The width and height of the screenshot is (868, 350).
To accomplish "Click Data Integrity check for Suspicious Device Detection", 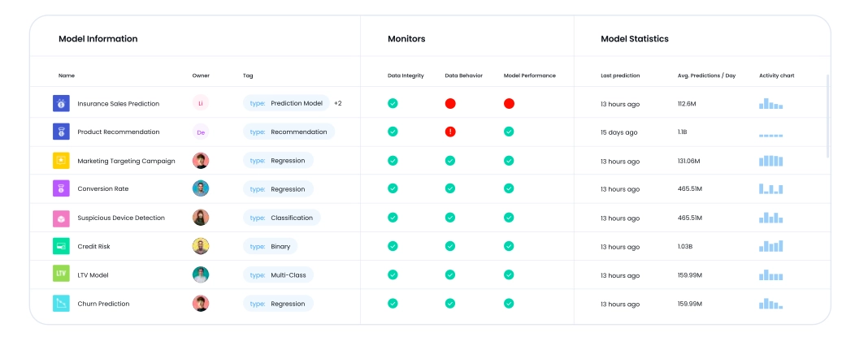I will pyautogui.click(x=393, y=218).
